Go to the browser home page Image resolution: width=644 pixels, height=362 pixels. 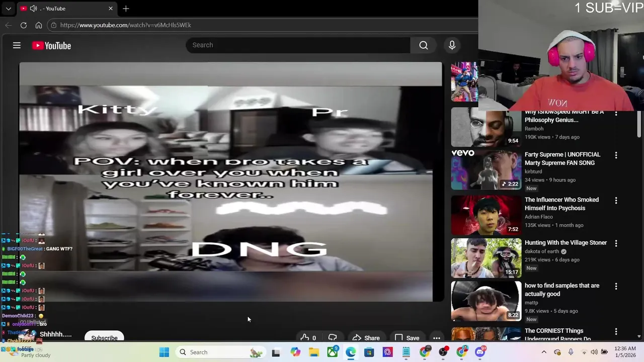(39, 25)
